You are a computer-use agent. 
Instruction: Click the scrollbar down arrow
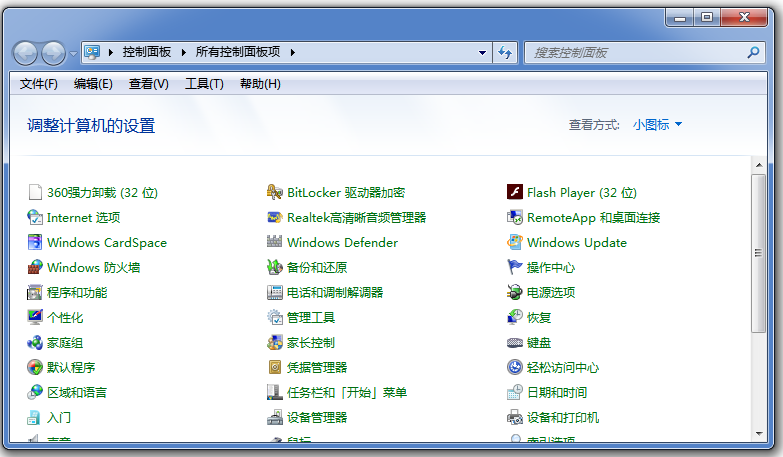pyautogui.click(x=759, y=434)
